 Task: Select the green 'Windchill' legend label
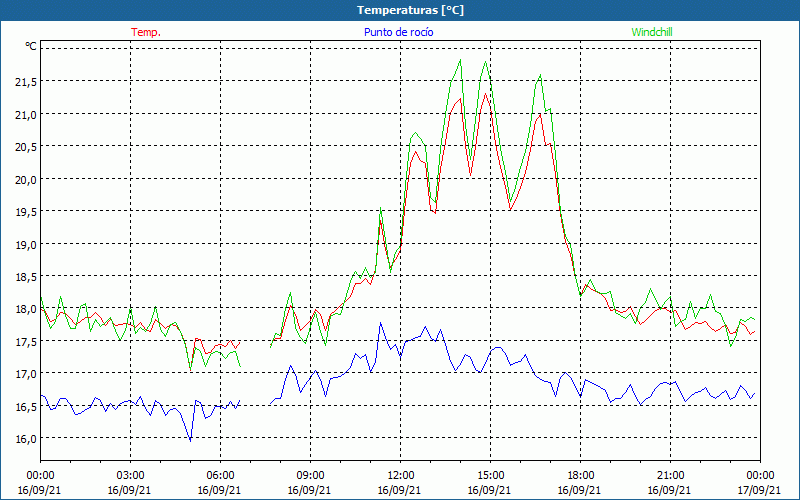pos(652,32)
